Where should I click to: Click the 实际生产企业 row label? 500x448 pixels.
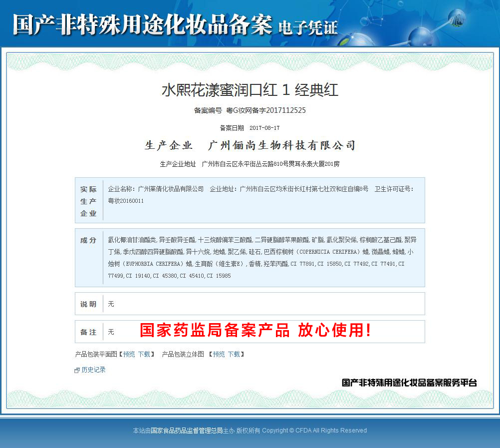pos(88,201)
